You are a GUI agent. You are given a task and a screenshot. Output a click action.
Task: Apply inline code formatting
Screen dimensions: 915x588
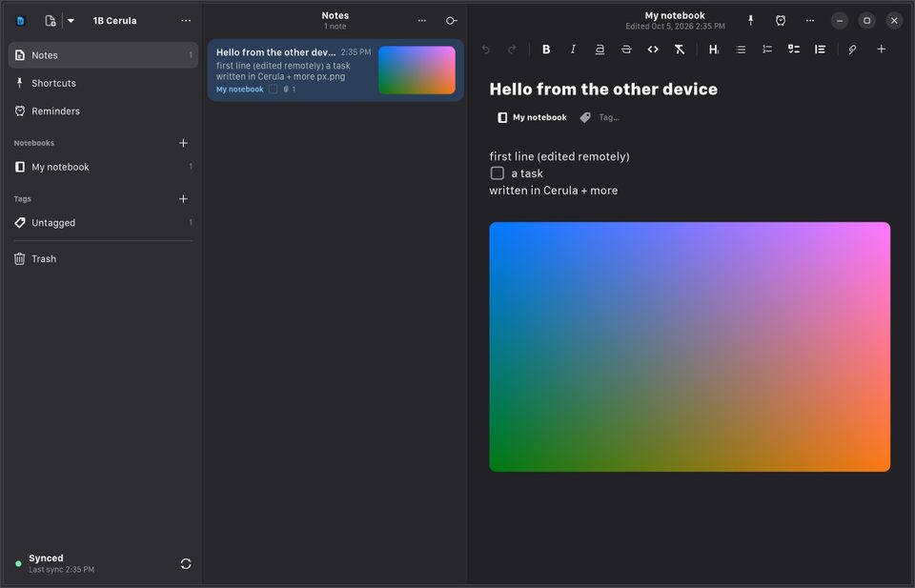pyautogui.click(x=653, y=50)
